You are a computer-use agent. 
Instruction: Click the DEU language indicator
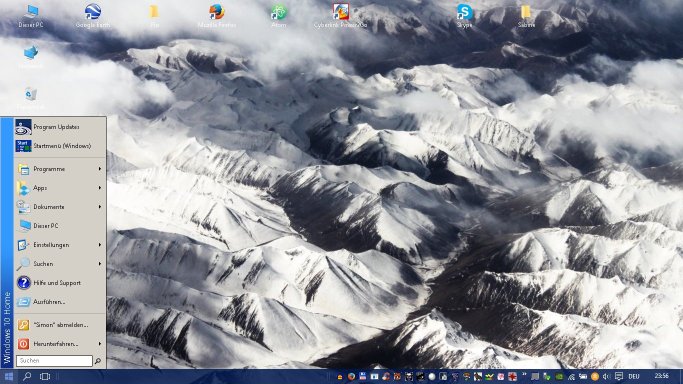[x=634, y=377]
